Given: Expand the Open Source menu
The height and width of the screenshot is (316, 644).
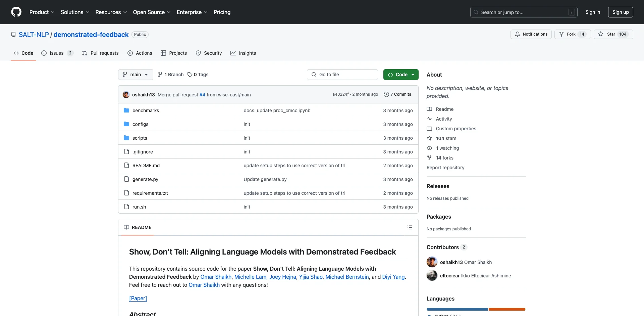Looking at the screenshot, I should click(152, 12).
